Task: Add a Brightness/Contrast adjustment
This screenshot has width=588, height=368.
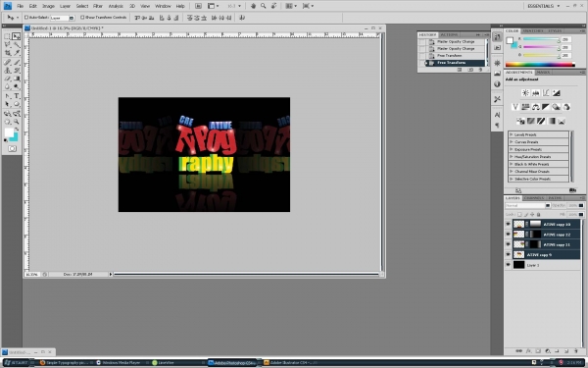Action: 525,93
